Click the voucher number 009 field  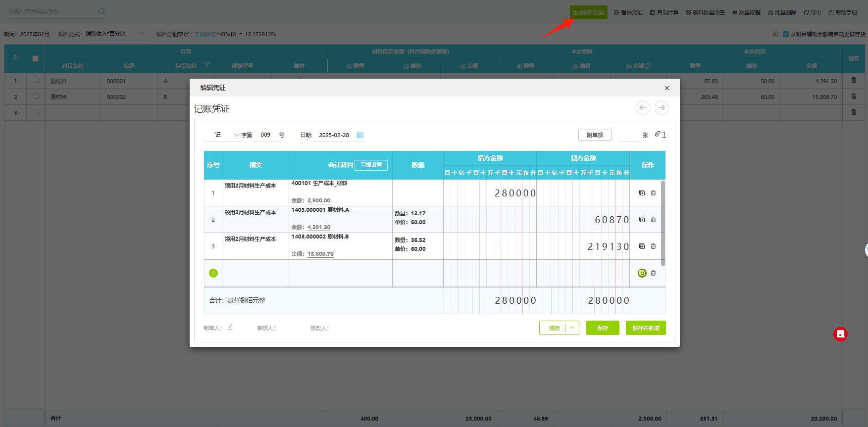coord(265,135)
